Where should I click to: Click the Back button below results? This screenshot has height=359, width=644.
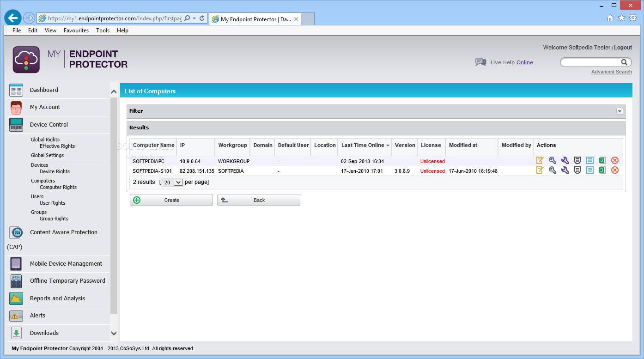[x=259, y=201]
